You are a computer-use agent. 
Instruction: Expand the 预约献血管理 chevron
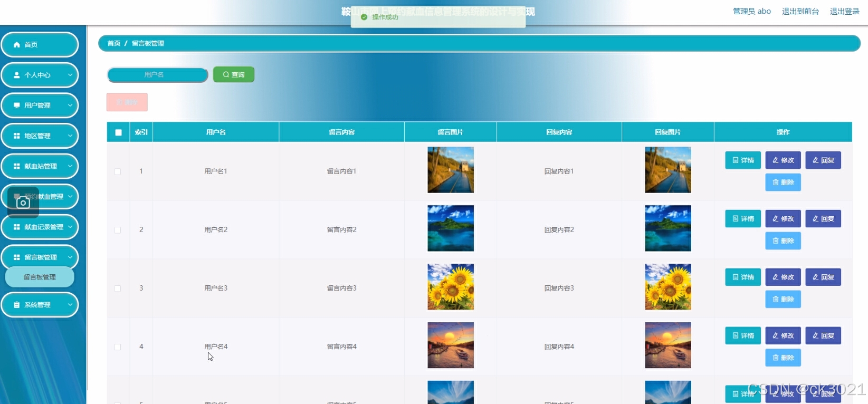click(x=70, y=197)
